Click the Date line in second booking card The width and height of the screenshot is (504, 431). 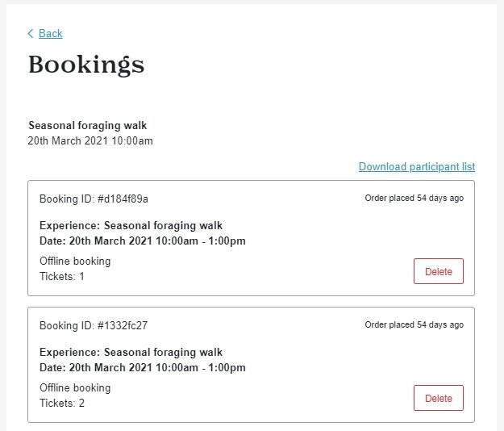(x=143, y=367)
